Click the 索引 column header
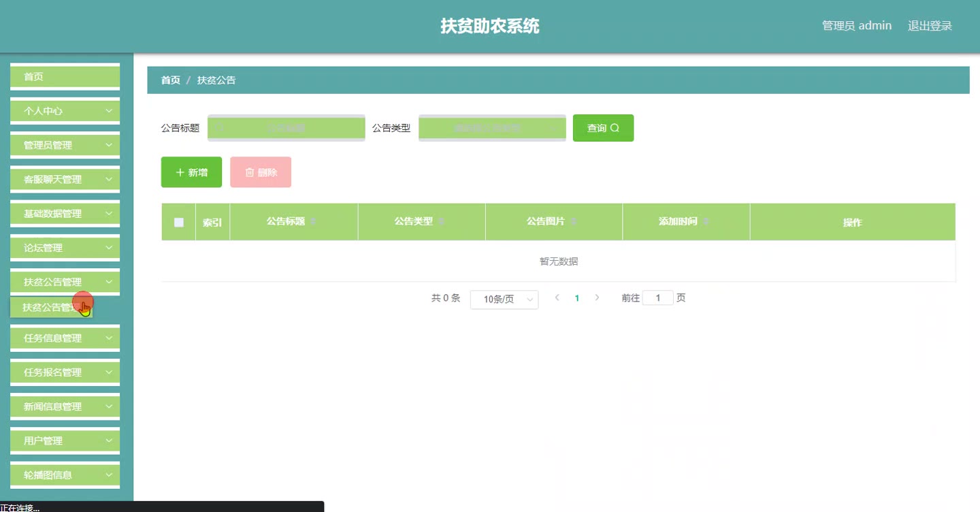 [212, 222]
